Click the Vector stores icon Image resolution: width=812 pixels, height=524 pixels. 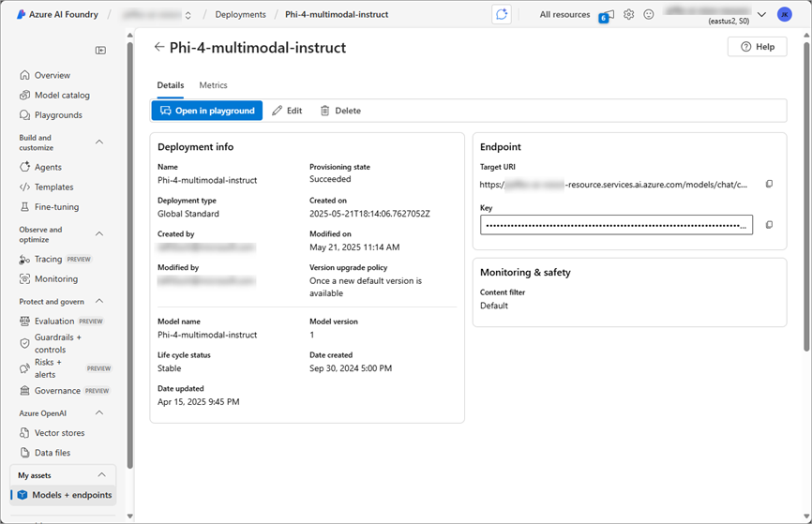click(x=24, y=433)
